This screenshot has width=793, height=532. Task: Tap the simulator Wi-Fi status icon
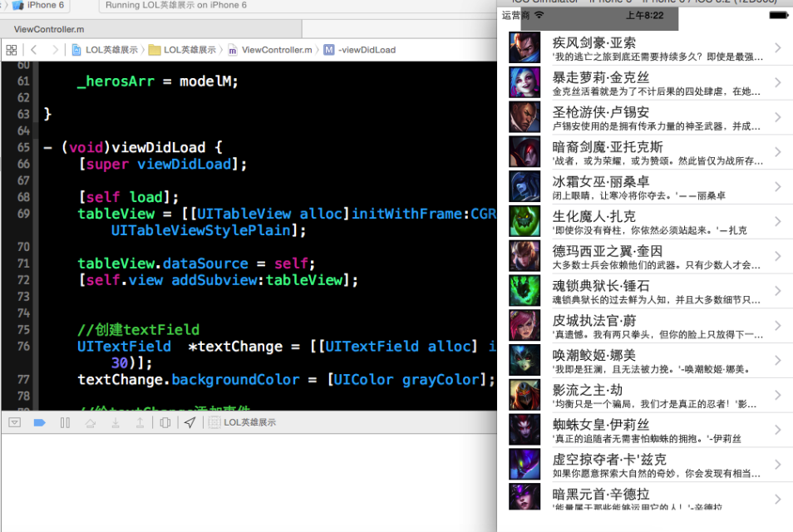pyautogui.click(x=539, y=15)
